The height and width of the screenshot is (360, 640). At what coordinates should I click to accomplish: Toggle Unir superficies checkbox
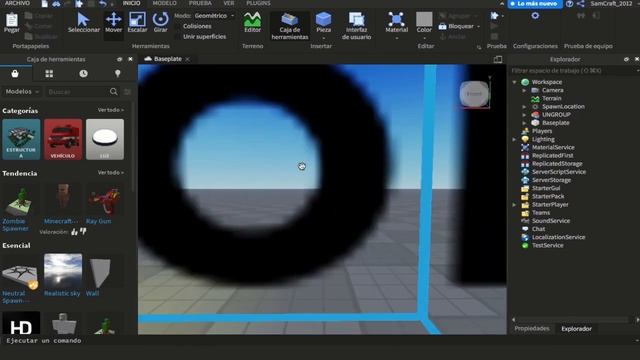point(178,37)
